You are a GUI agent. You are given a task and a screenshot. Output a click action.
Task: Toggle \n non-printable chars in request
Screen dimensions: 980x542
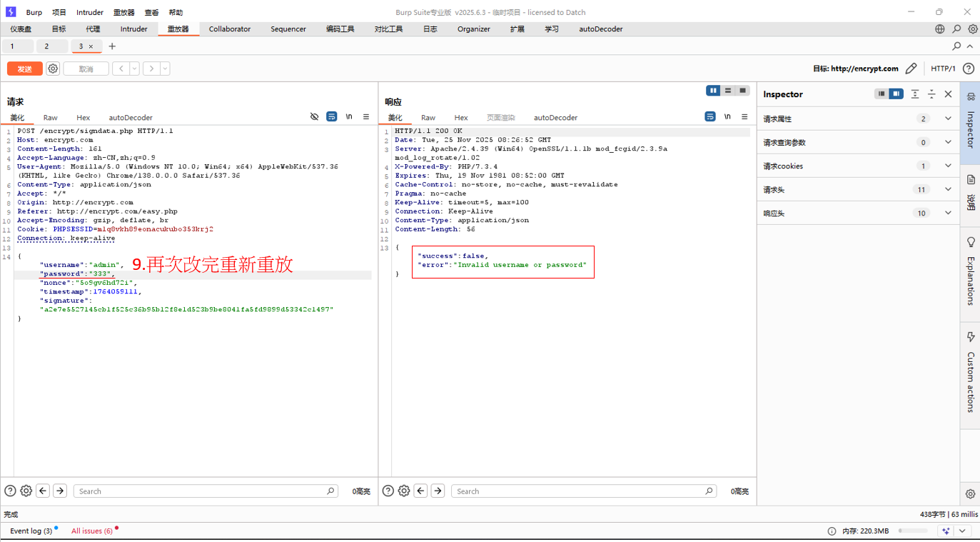349,116
